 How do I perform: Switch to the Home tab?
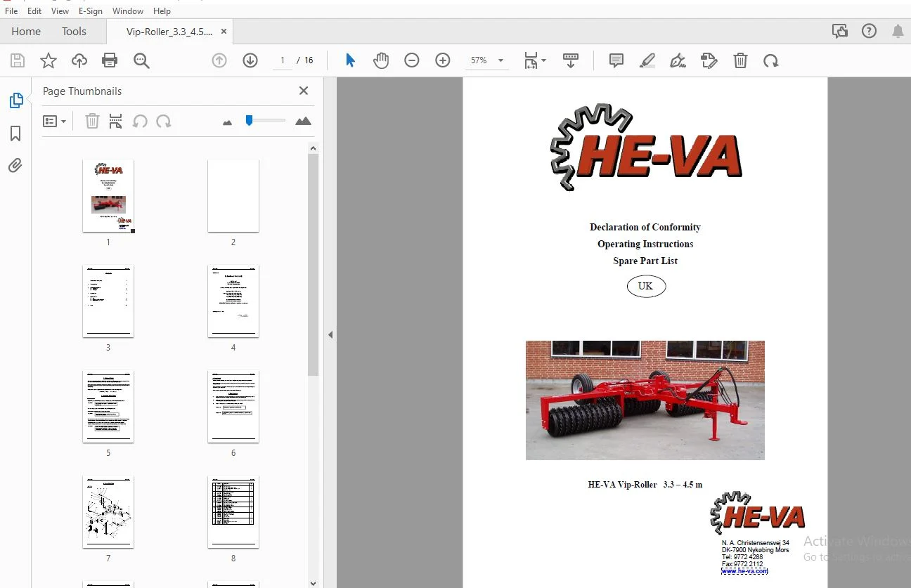tap(26, 31)
